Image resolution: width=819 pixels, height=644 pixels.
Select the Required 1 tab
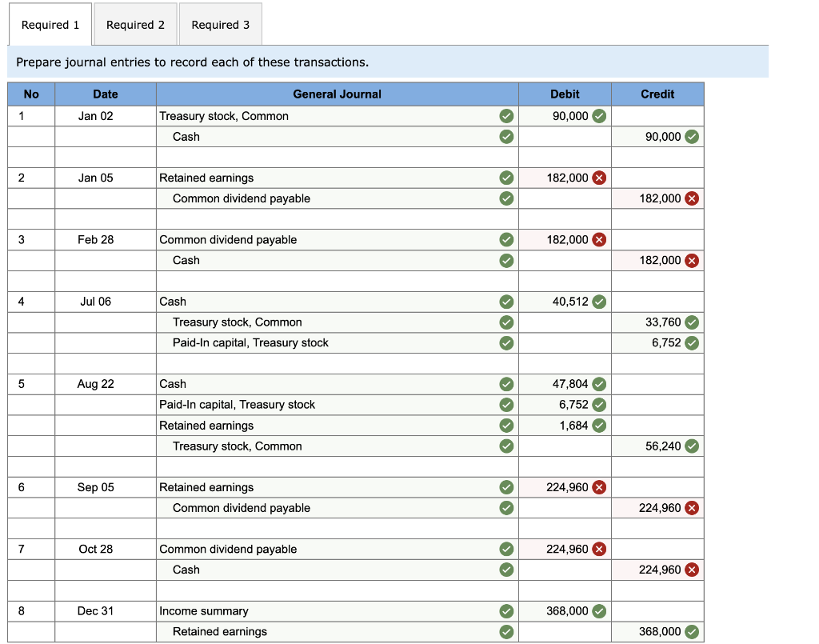click(x=50, y=24)
